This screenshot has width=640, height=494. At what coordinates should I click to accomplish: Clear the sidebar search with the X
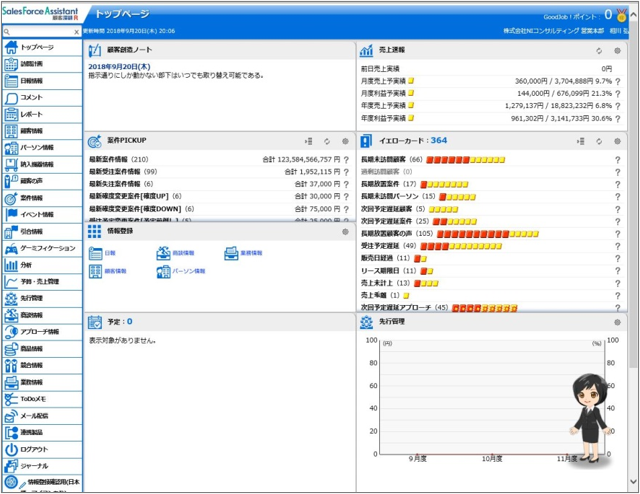coord(77,32)
